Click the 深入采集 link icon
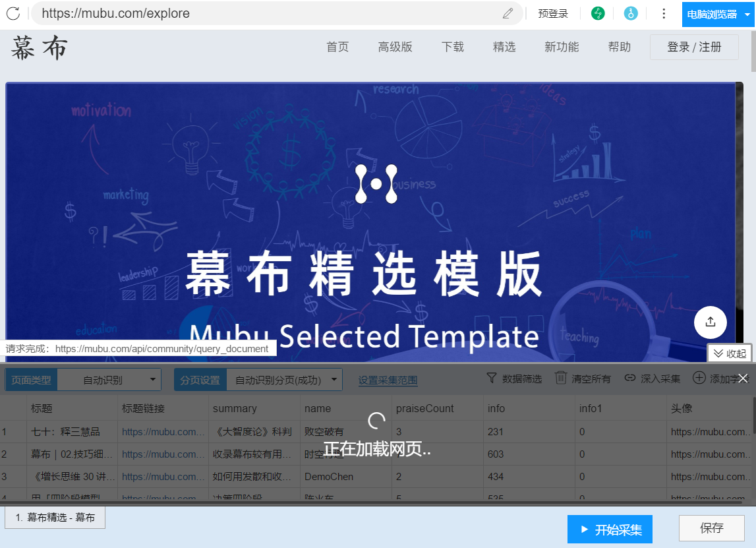 pos(629,379)
